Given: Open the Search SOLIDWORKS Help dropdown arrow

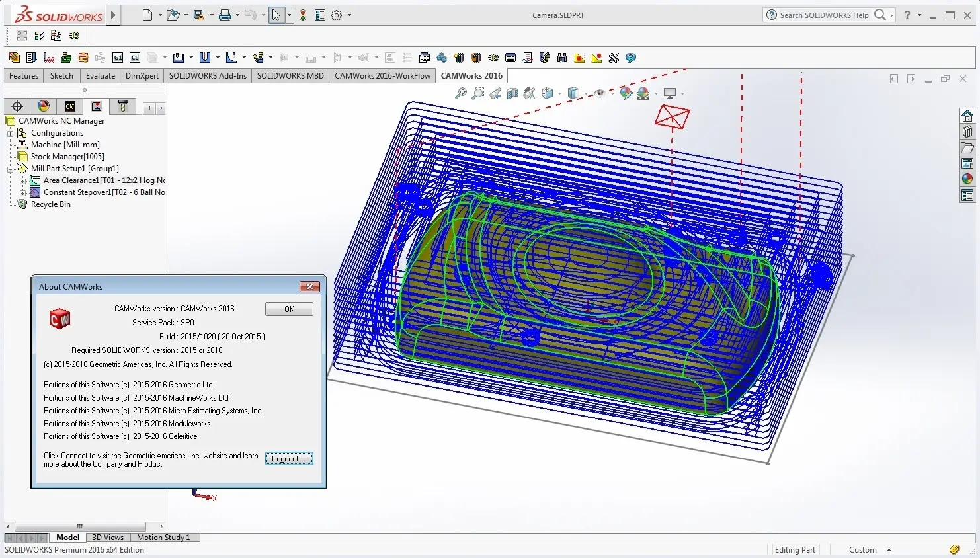Looking at the screenshot, I should pyautogui.click(x=892, y=15).
